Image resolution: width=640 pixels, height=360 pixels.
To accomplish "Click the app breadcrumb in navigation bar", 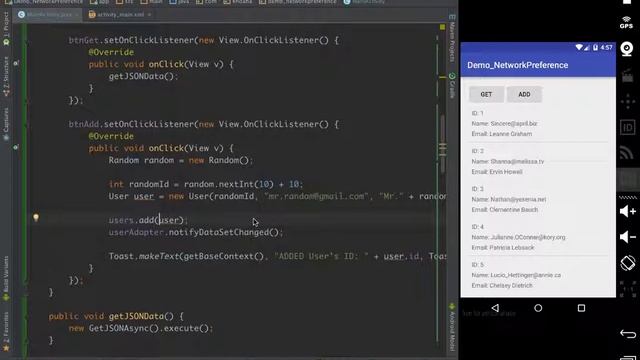I will pos(100,2).
